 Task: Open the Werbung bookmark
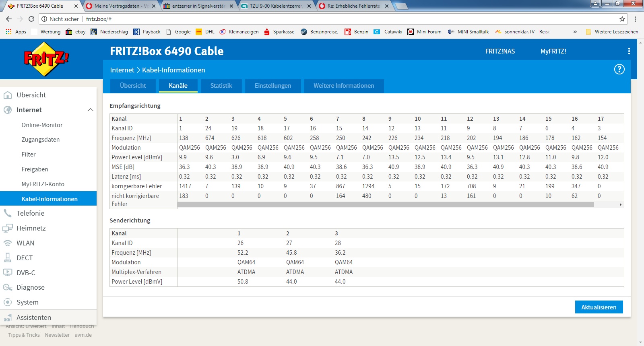46,32
